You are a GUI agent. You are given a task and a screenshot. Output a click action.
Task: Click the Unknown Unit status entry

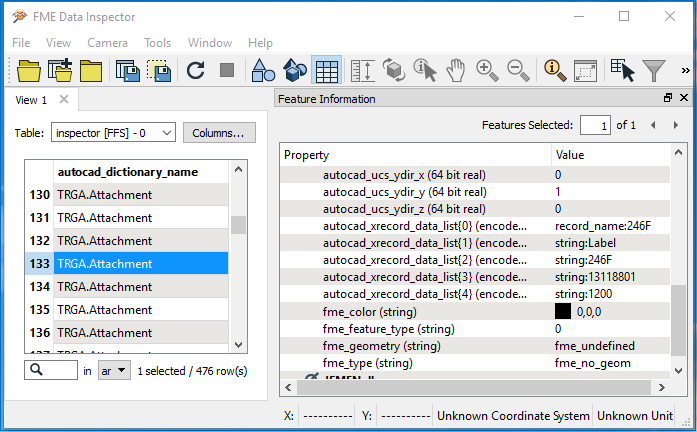pos(635,416)
